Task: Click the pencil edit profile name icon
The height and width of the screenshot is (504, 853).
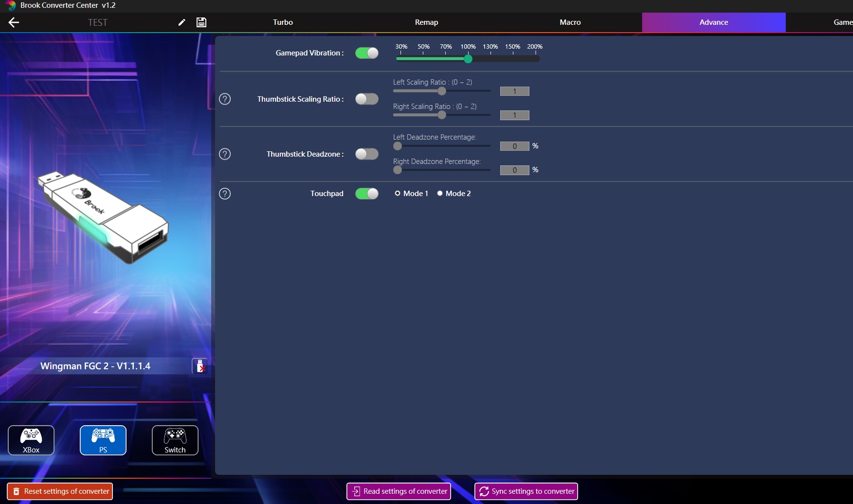Action: (x=181, y=22)
